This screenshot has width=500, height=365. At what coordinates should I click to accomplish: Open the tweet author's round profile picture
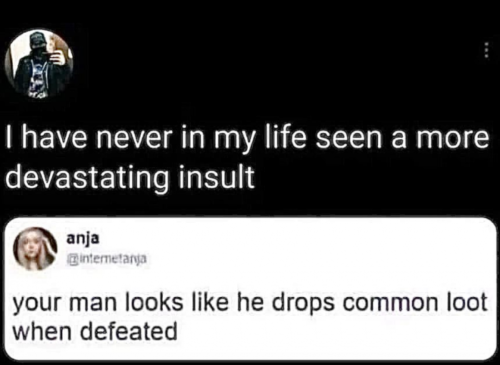click(39, 63)
